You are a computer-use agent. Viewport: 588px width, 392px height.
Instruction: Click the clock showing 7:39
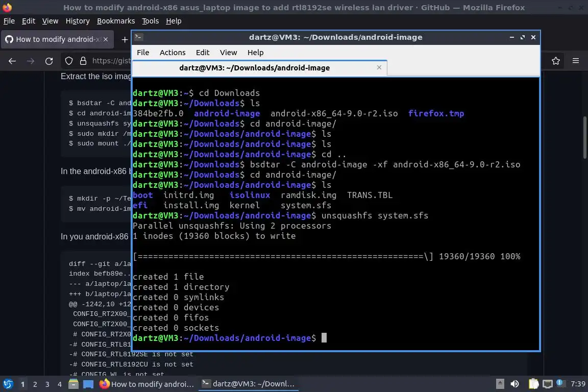pyautogui.click(x=577, y=384)
